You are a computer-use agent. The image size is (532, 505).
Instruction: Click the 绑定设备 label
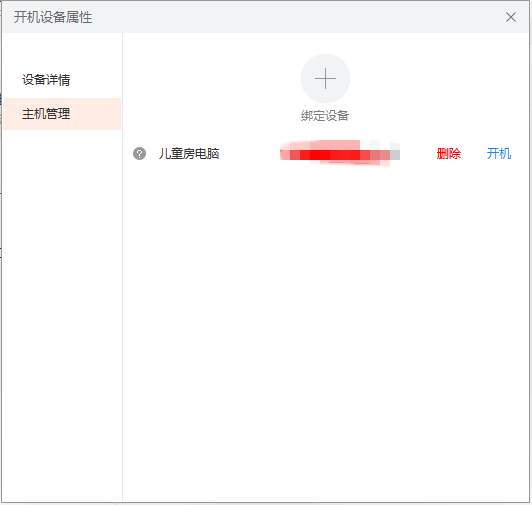[325, 116]
